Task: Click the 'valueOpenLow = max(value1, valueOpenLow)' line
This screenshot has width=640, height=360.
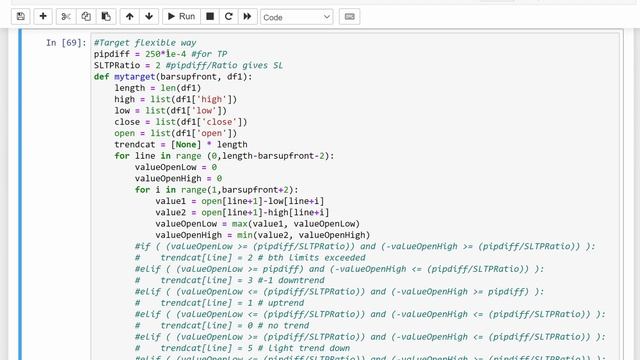Action: [x=258, y=224]
